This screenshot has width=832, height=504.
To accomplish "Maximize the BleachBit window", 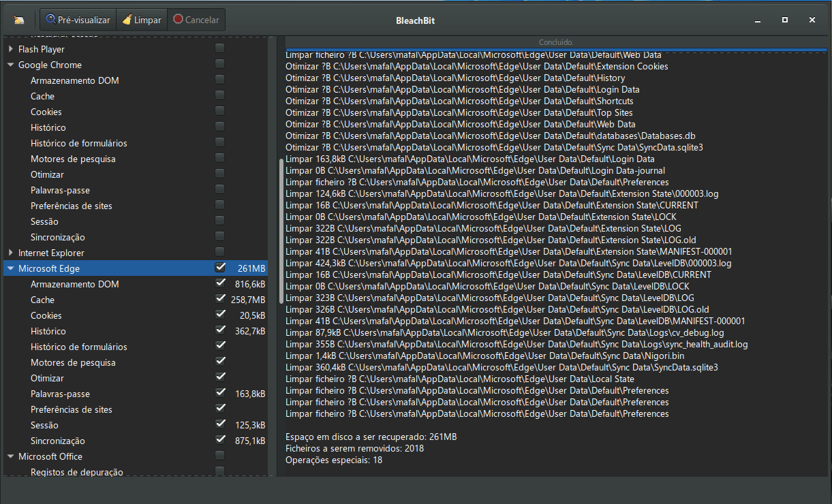I will pyautogui.click(x=785, y=20).
